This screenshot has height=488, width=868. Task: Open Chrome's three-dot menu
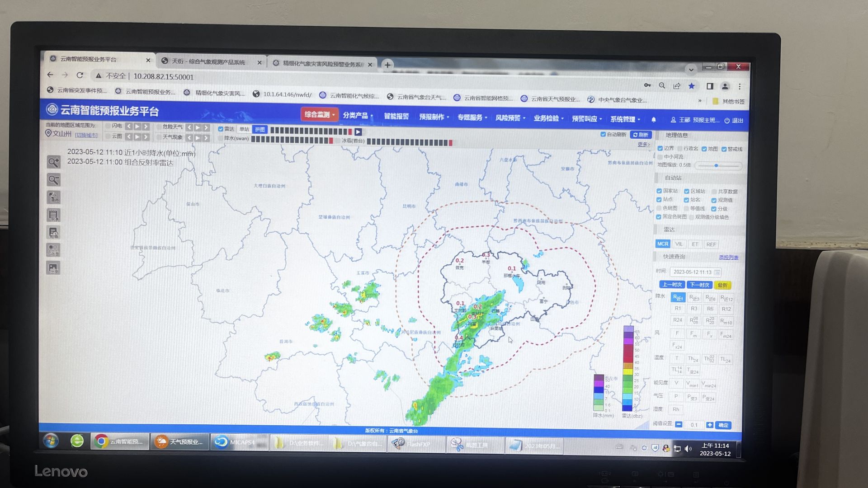pyautogui.click(x=740, y=86)
